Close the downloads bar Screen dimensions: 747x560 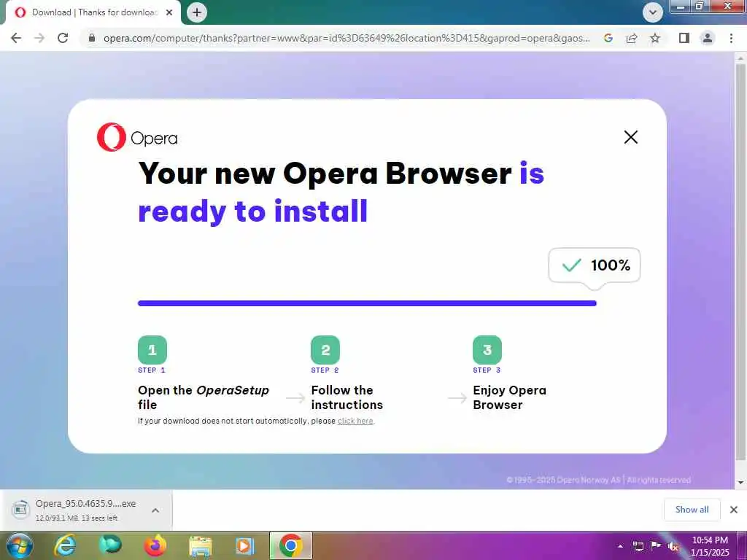click(x=734, y=510)
